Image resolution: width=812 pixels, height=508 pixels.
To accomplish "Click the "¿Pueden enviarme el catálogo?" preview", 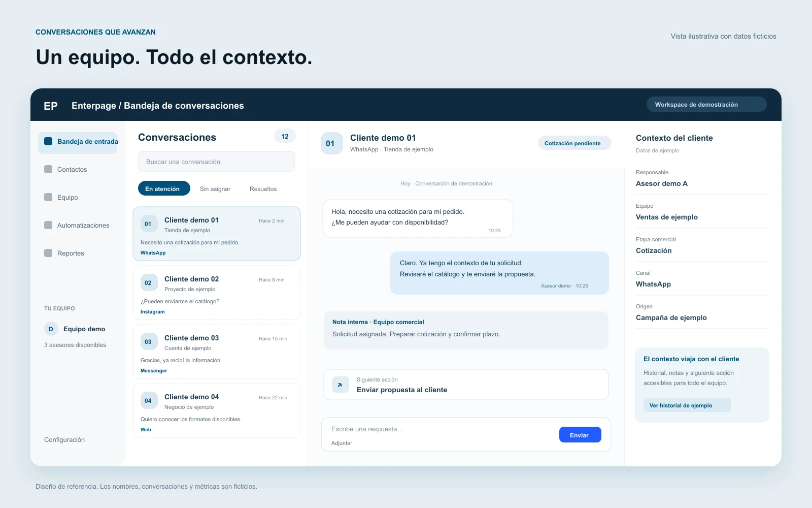I will click(180, 301).
